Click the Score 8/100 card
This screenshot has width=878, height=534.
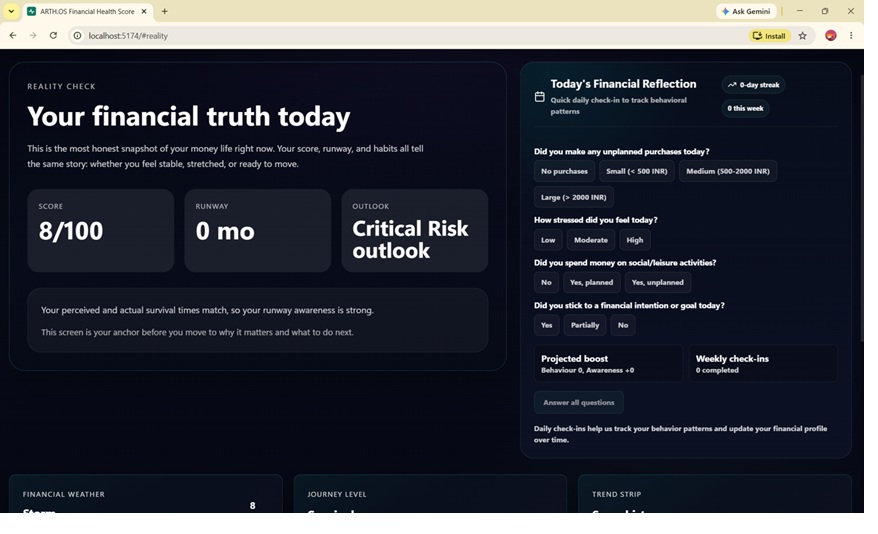pyautogui.click(x=101, y=230)
